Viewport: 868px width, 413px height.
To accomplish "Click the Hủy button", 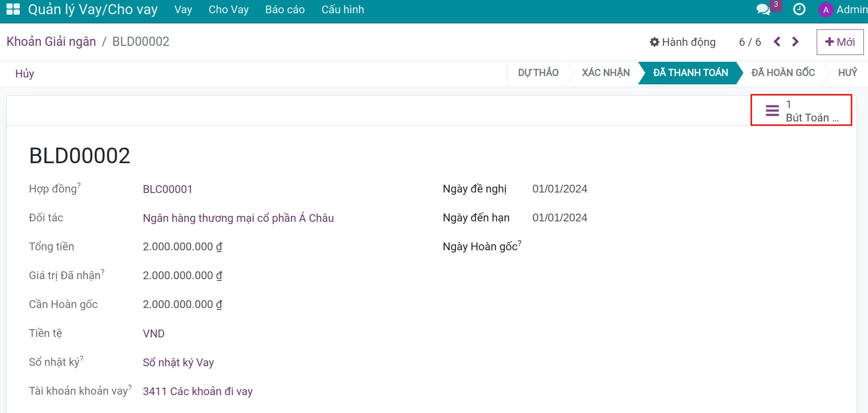I will pyautogui.click(x=25, y=74).
